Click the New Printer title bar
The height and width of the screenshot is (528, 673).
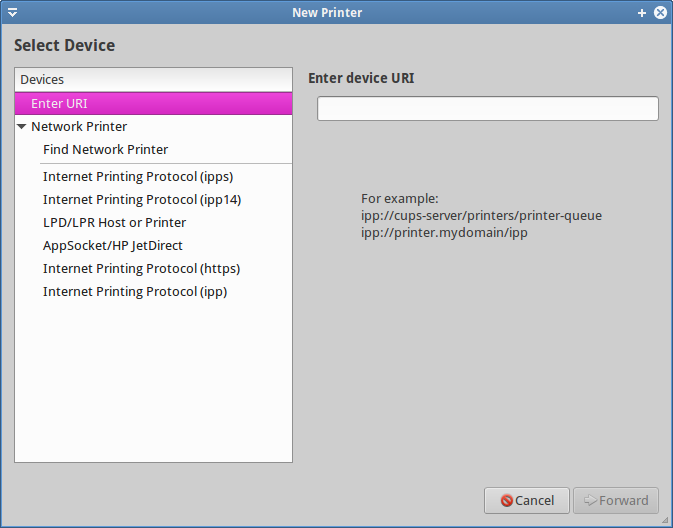(x=326, y=13)
